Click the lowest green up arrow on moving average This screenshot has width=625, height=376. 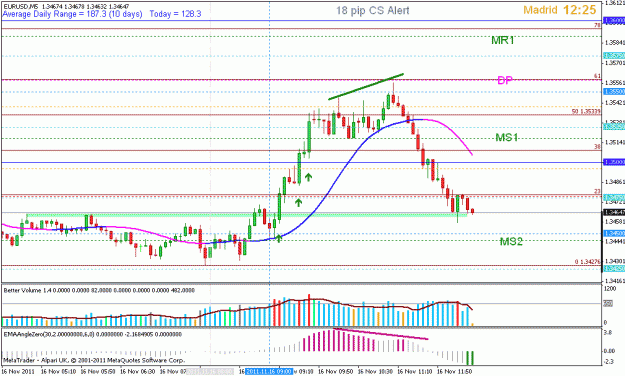click(x=279, y=238)
